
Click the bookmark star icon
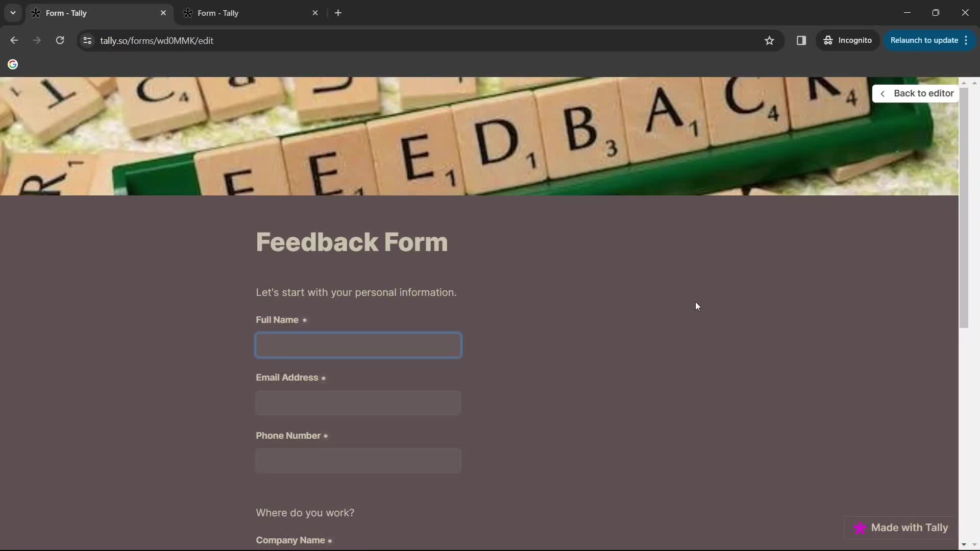pos(769,40)
